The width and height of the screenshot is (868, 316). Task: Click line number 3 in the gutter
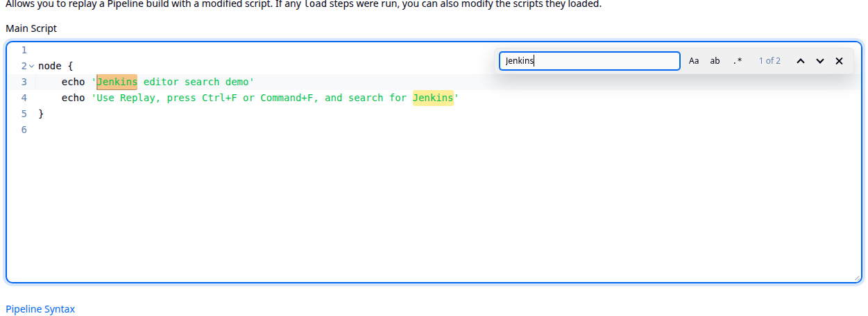coord(24,82)
